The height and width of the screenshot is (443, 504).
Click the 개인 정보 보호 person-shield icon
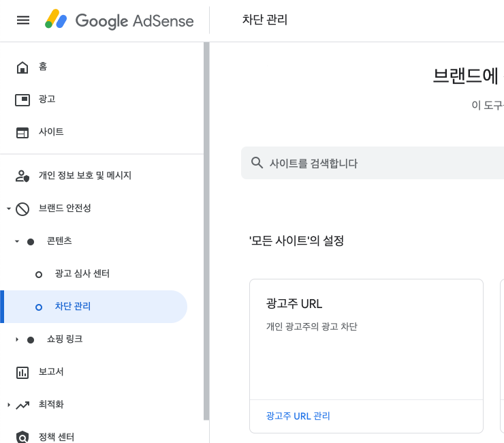coord(22,176)
